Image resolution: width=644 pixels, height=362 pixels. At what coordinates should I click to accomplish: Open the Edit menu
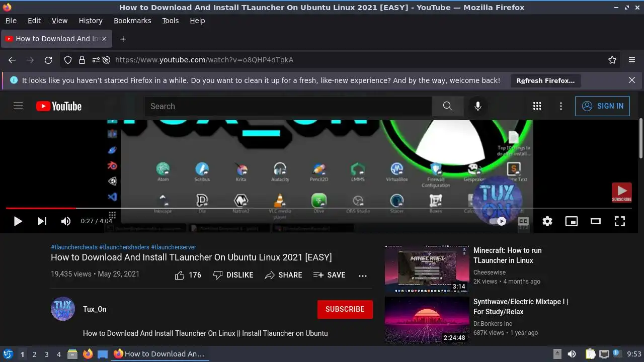pyautogui.click(x=34, y=21)
